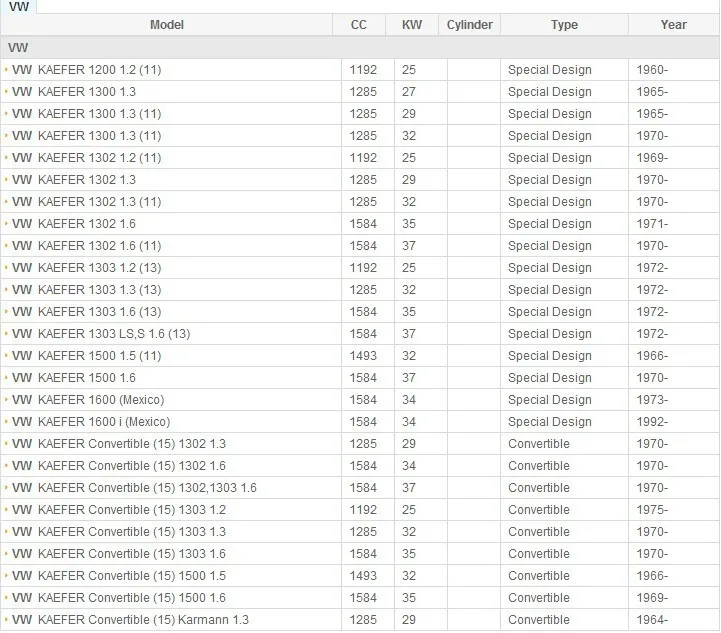Open VW KAEFER 1200 1.2 (11) model
The height and width of the screenshot is (633, 721).
86,70
